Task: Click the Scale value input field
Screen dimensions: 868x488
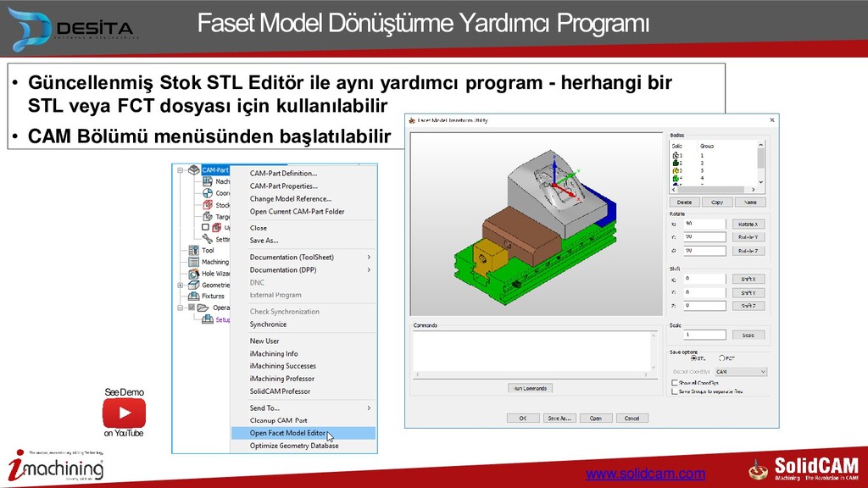Action: (704, 335)
